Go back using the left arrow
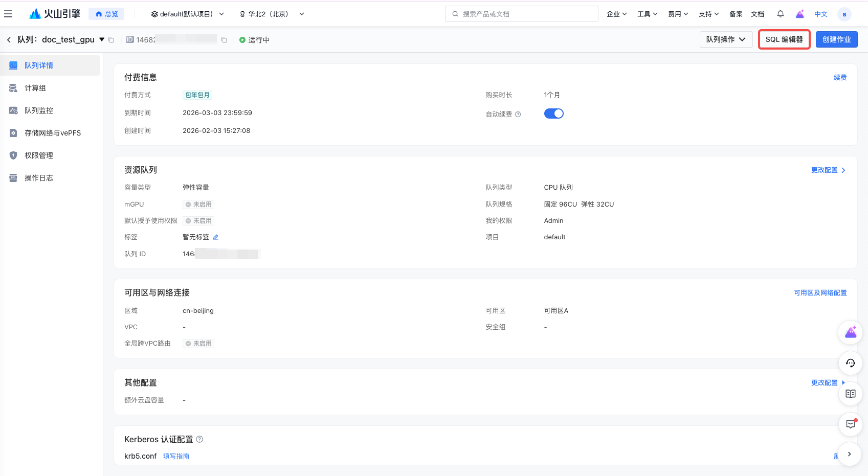Screen dimensions: 868x476 coord(9,40)
